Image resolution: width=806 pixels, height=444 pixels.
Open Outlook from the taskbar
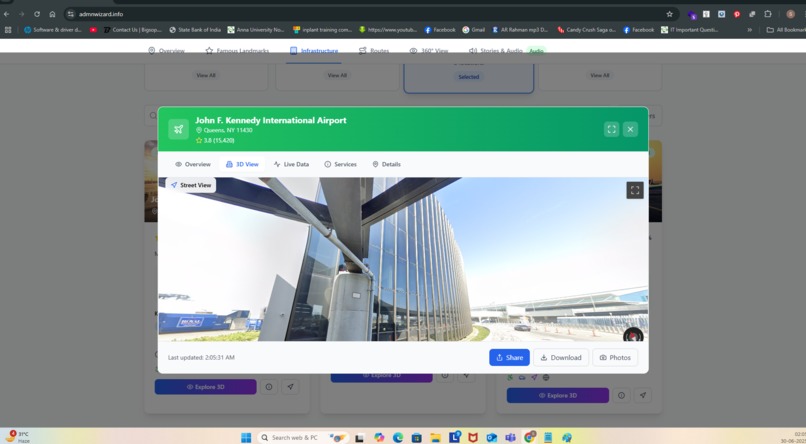(491, 437)
